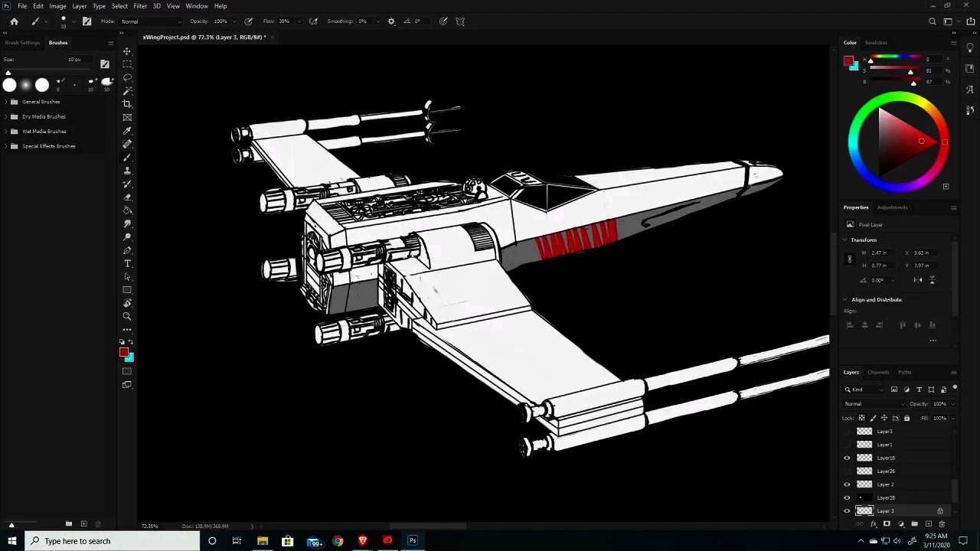Show Layer26 visibility box
Image resolution: width=980 pixels, height=551 pixels.
pyautogui.click(x=847, y=471)
